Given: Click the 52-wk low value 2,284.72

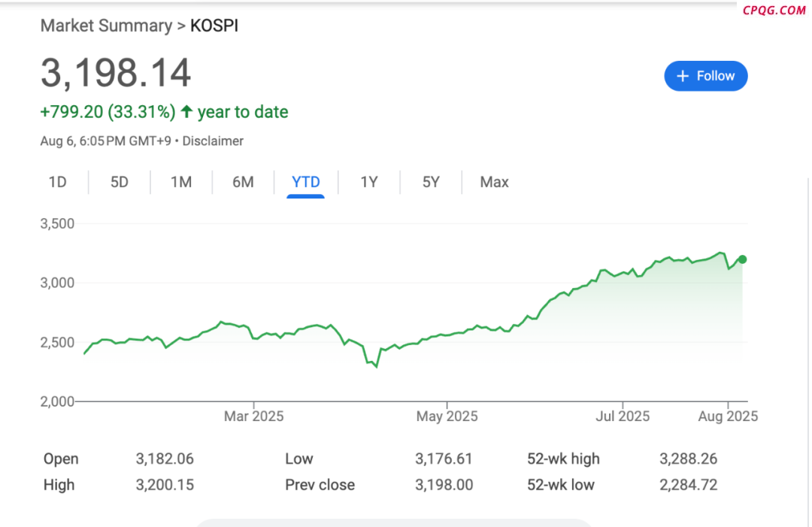Looking at the screenshot, I should (688, 485).
